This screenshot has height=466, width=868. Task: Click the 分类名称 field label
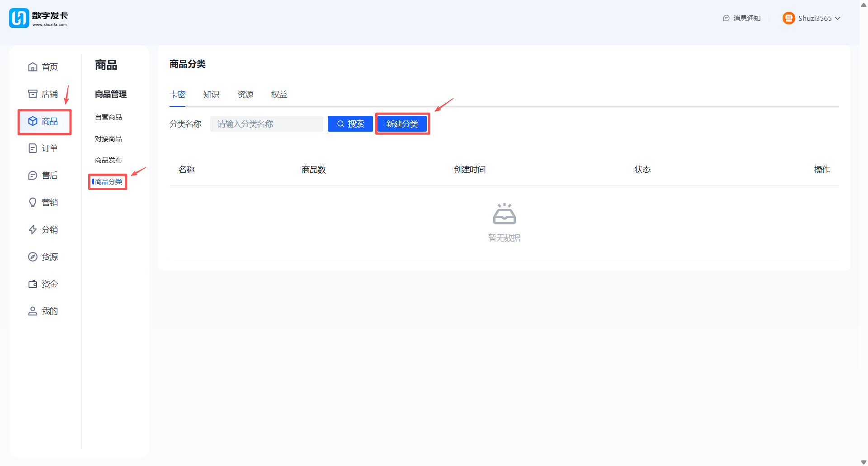[x=185, y=124]
